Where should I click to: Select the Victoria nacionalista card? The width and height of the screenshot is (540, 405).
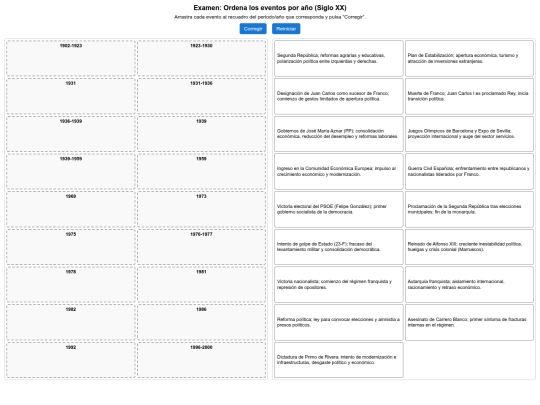point(339,285)
